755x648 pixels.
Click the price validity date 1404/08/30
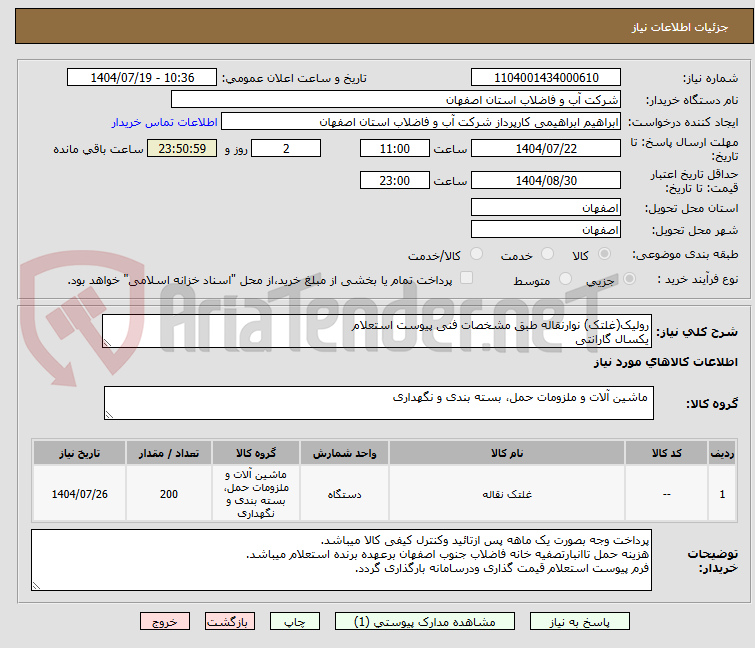tap(546, 181)
